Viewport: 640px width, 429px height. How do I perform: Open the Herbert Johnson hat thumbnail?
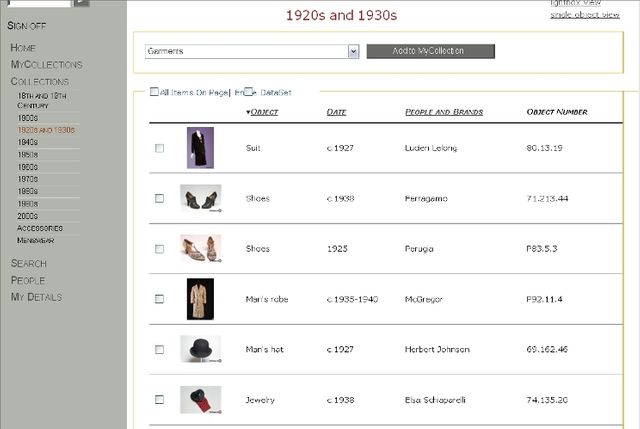(x=201, y=349)
